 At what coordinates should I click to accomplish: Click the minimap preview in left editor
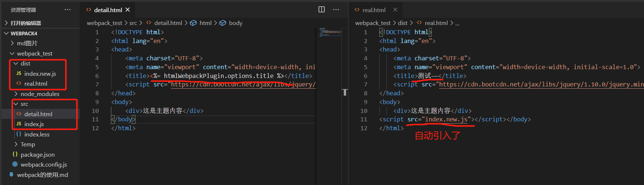tap(330, 32)
